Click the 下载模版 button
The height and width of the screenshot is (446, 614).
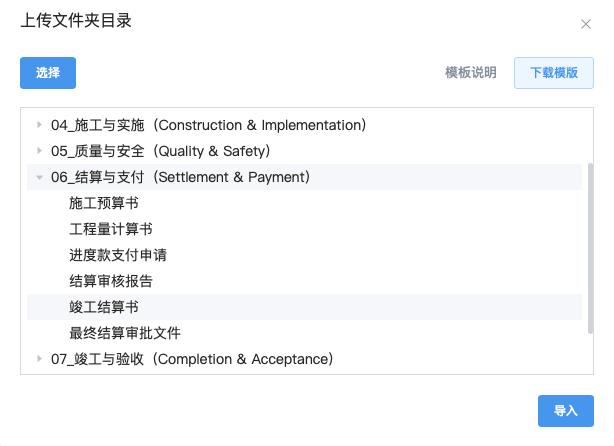click(x=554, y=73)
